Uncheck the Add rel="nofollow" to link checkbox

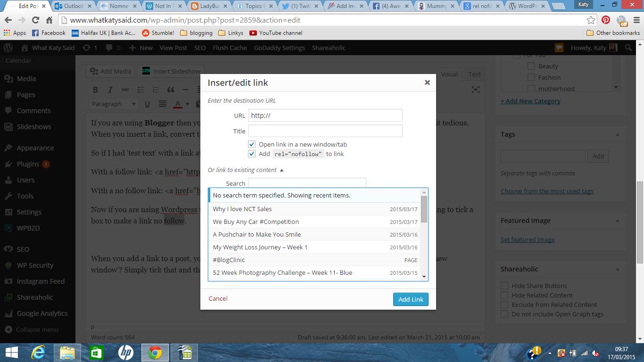pyautogui.click(x=252, y=154)
